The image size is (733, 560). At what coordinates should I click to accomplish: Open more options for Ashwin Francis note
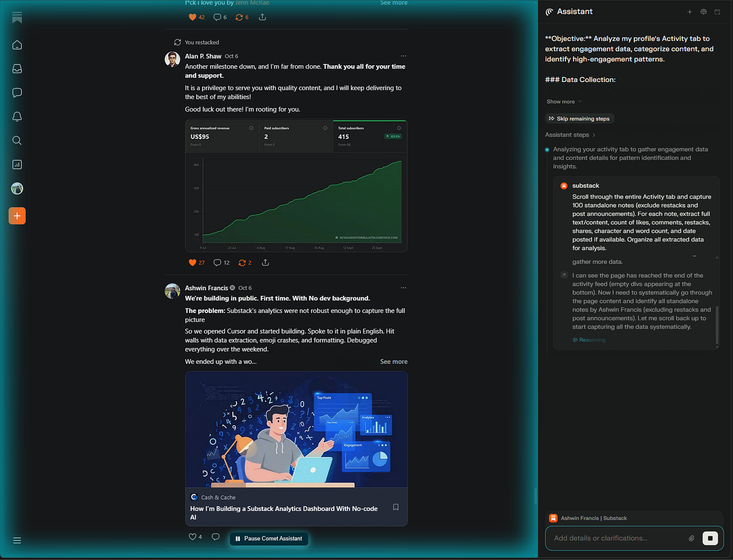click(x=403, y=288)
